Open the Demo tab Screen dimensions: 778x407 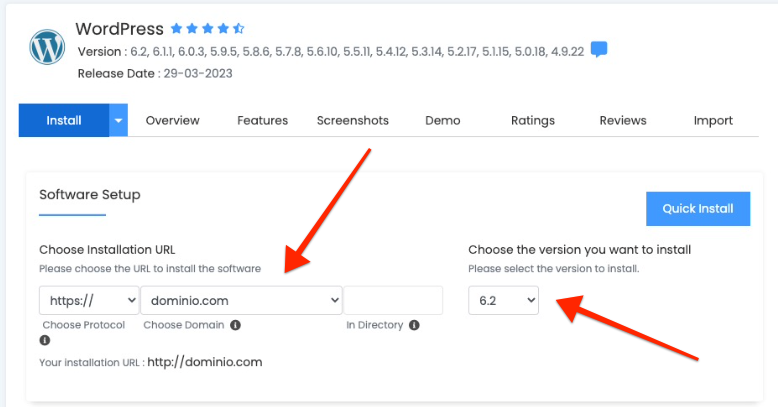[x=443, y=121]
